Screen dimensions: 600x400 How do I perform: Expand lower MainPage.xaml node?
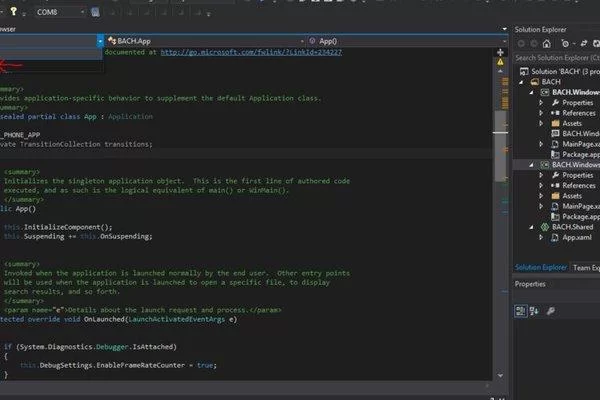(x=541, y=206)
